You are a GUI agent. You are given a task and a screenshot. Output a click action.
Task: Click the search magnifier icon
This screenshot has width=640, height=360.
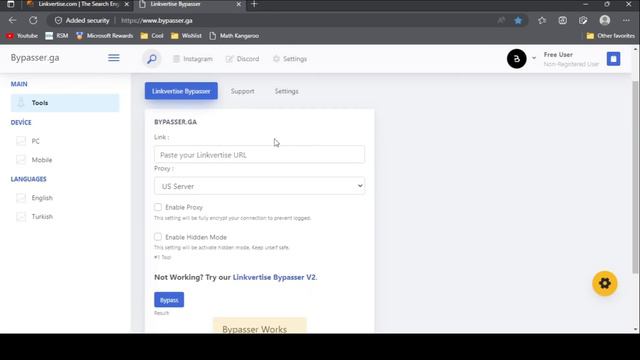(x=152, y=59)
